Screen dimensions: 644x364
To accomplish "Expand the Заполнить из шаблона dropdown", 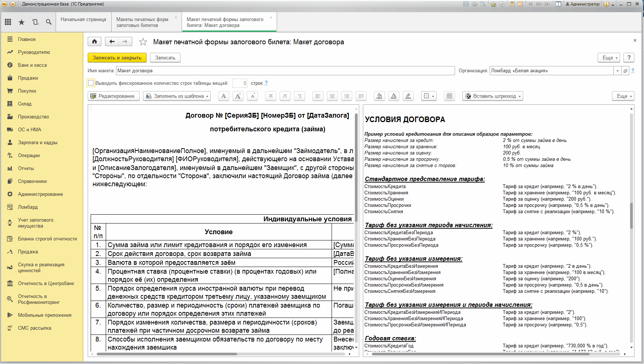I will 177,96.
